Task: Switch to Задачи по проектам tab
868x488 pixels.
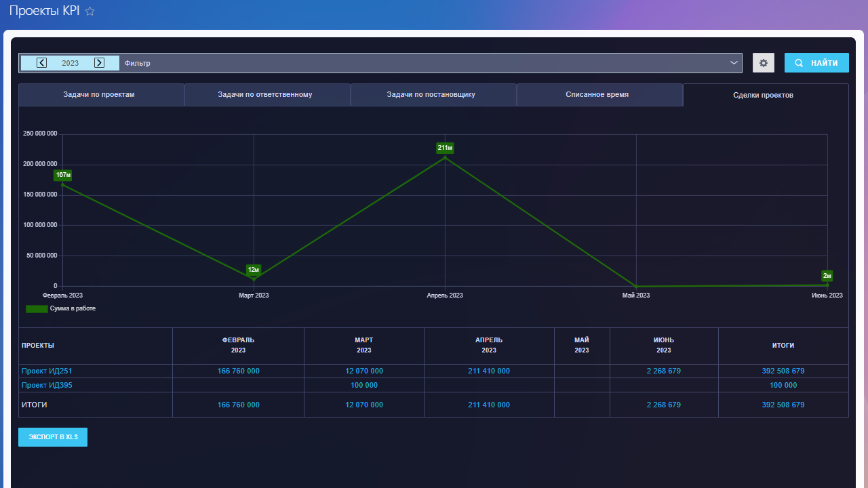Action: pos(99,95)
